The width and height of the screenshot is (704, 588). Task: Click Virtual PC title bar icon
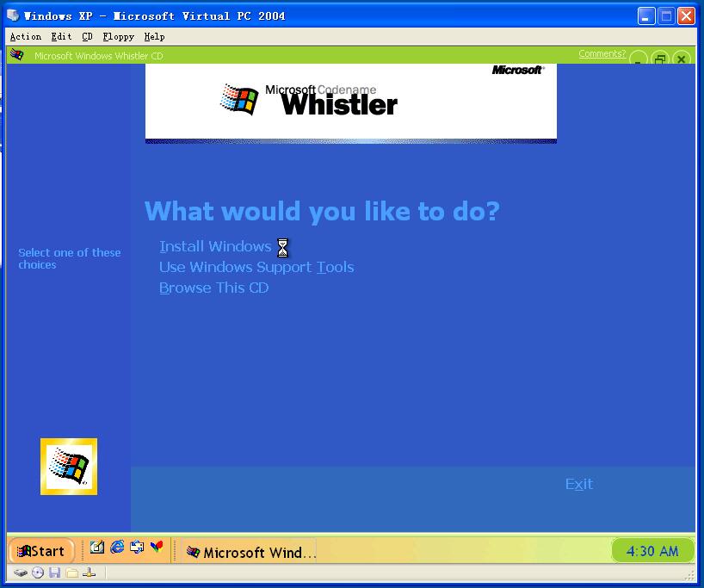click(x=13, y=15)
